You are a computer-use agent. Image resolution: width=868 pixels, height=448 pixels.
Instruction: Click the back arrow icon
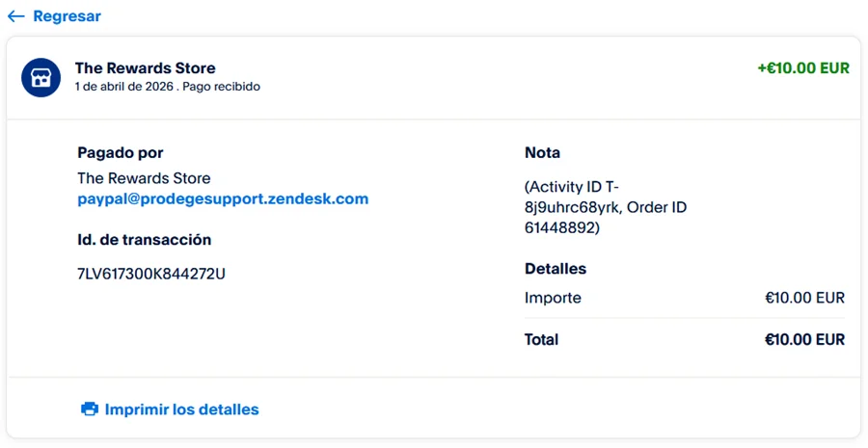click(15, 16)
